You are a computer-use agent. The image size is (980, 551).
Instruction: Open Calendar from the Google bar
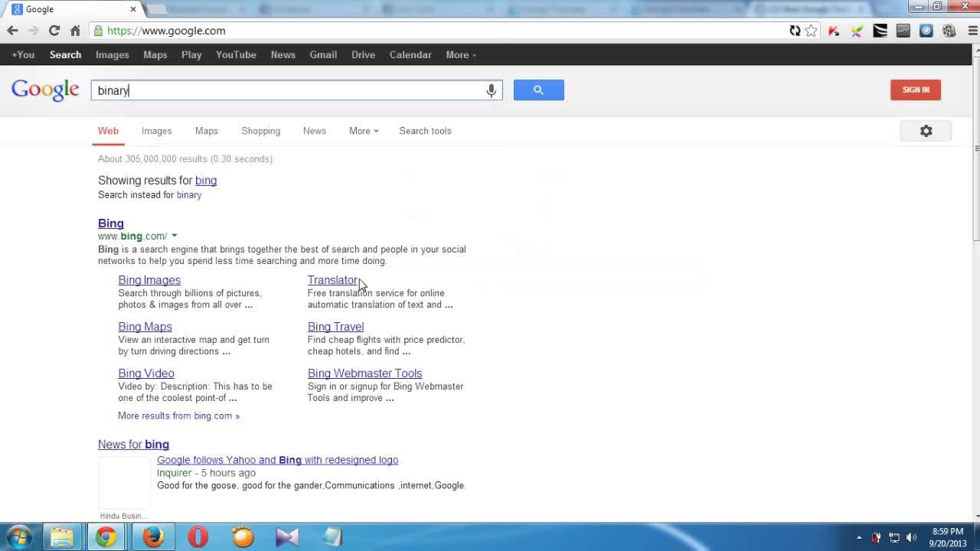click(x=410, y=54)
